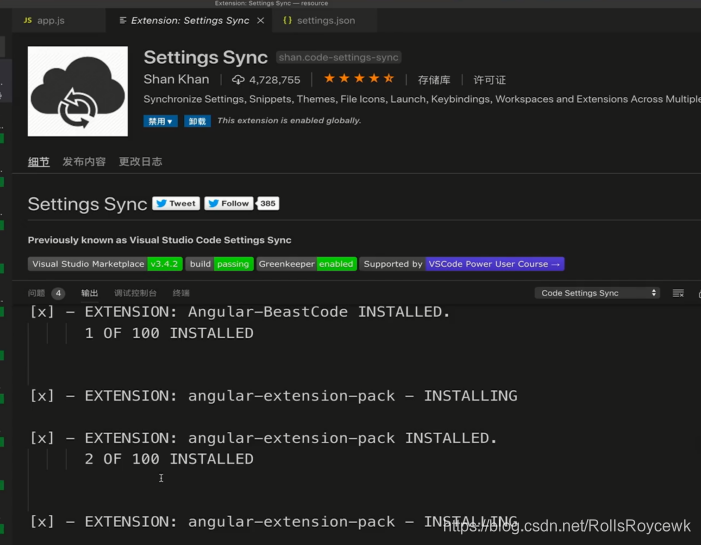Click the shan.code-settings-sync identifier badge
Screen dimensions: 701x545
pos(338,57)
